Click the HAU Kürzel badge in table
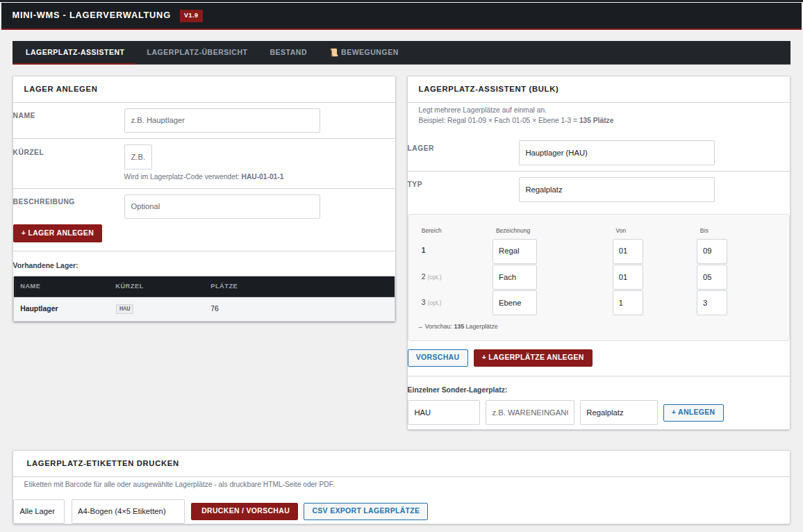The image size is (803, 532). [124, 308]
